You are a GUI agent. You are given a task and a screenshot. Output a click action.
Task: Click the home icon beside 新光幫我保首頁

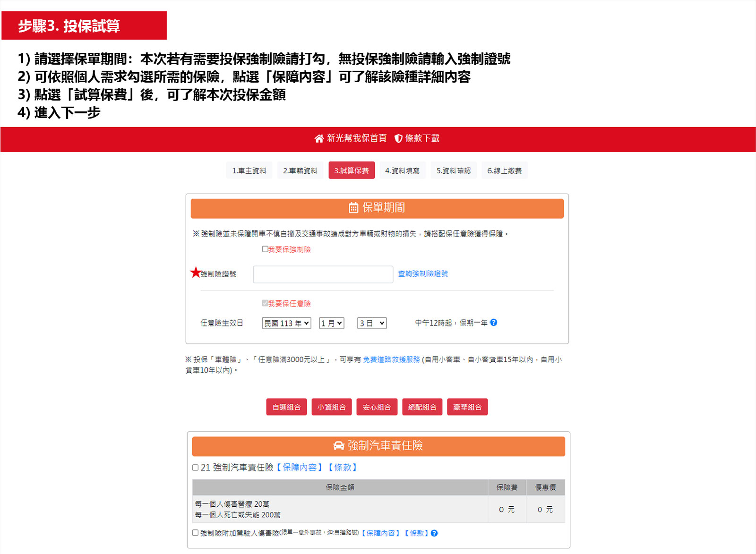(319, 138)
